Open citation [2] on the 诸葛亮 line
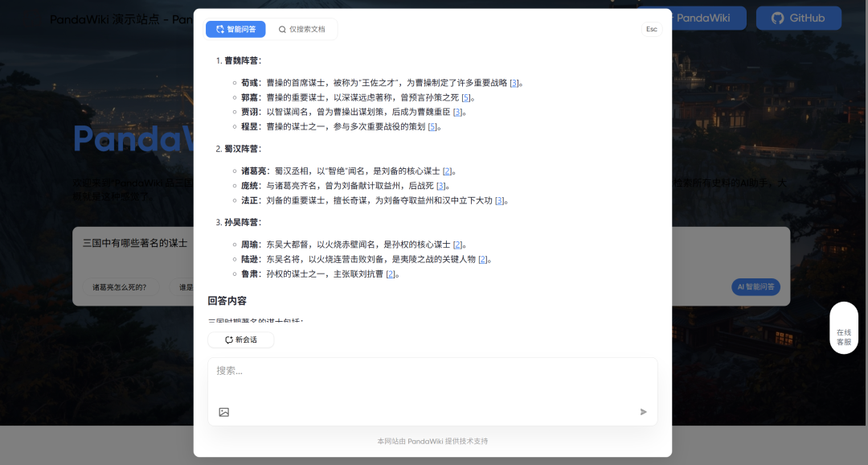 pyautogui.click(x=448, y=171)
